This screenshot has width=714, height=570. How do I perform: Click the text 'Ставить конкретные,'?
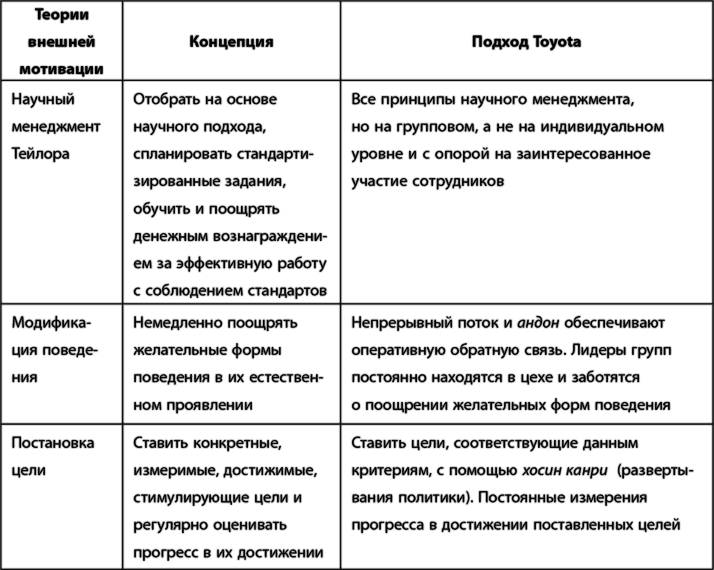[208, 443]
